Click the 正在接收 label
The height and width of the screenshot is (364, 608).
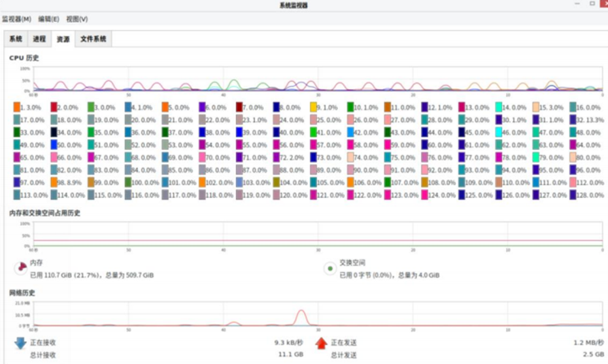pos(43,342)
